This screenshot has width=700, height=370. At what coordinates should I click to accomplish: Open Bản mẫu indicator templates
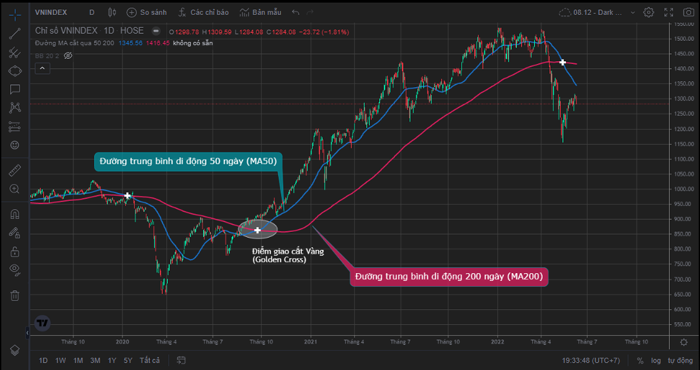click(x=260, y=12)
